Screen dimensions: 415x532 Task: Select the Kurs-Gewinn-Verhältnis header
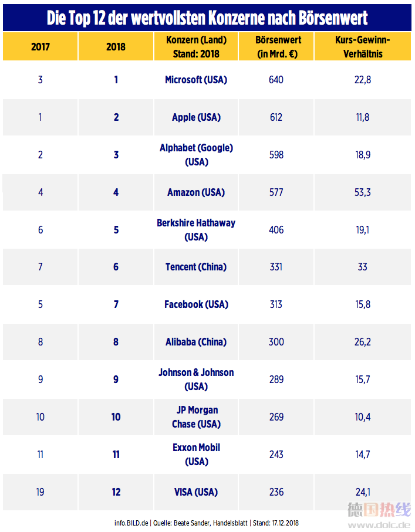363,46
